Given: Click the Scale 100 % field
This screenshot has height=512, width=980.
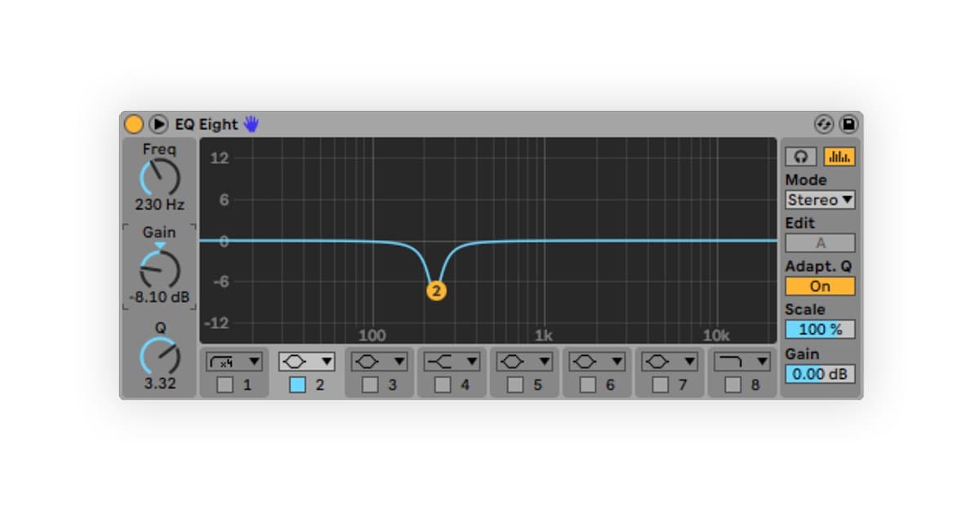Looking at the screenshot, I should pyautogui.click(x=820, y=330).
